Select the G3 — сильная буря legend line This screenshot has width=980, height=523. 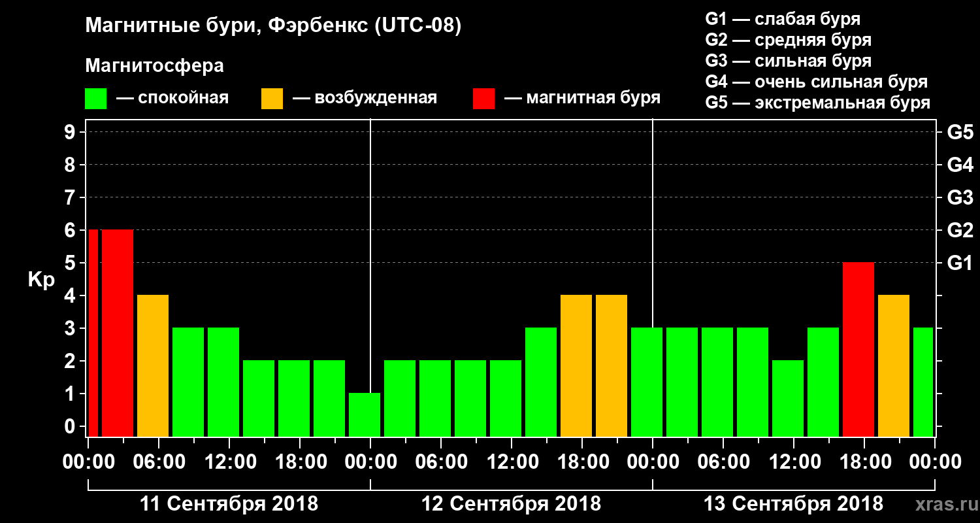coord(788,61)
